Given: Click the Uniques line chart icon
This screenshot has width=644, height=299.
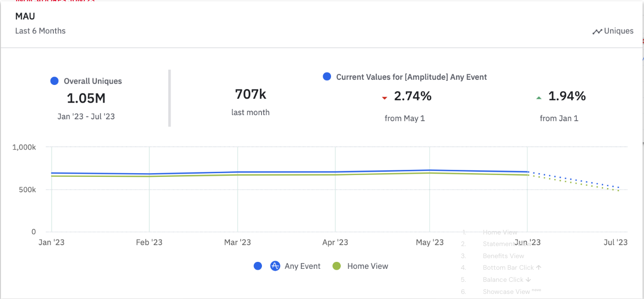Looking at the screenshot, I should click(x=598, y=31).
